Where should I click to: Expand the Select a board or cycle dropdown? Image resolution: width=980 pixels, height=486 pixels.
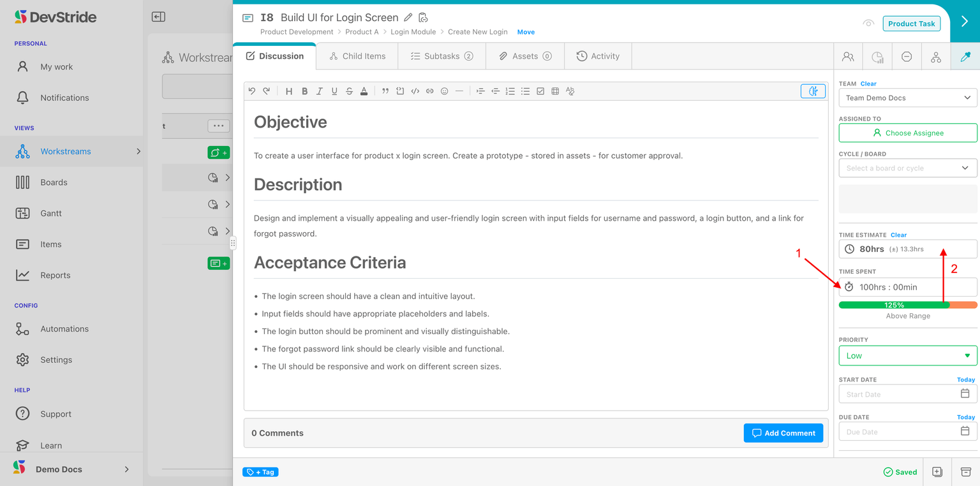[x=907, y=168]
